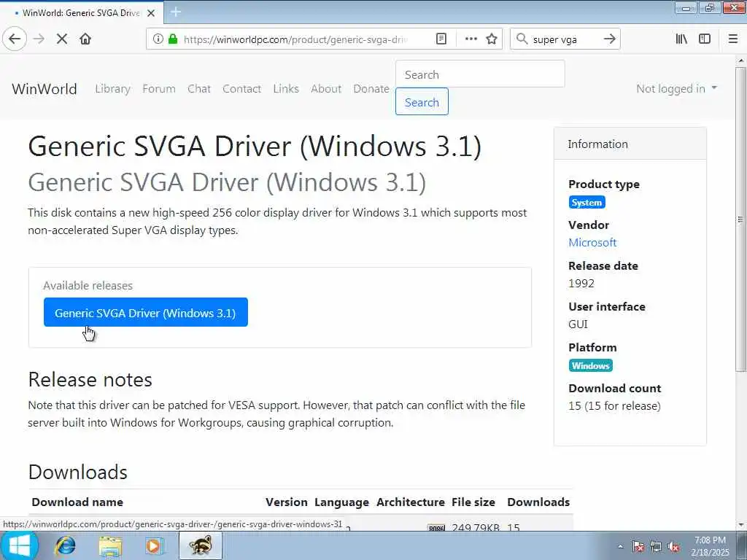
Task: Click the muted volume tray icon
Action: [673, 546]
